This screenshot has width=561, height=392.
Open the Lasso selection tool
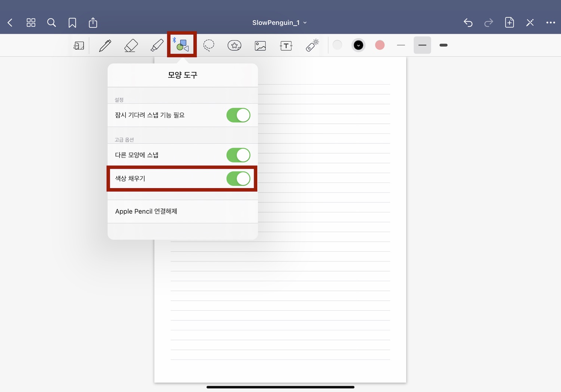tap(208, 45)
